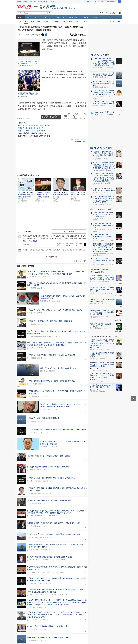Click the Yahoo! News Original bird icon
The image size is (138, 644).
(x=92, y=113)
